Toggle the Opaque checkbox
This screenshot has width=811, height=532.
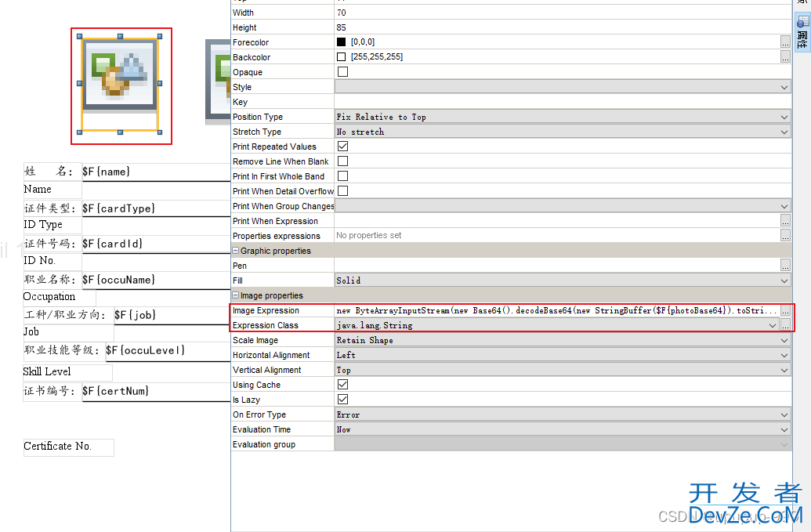[x=342, y=72]
